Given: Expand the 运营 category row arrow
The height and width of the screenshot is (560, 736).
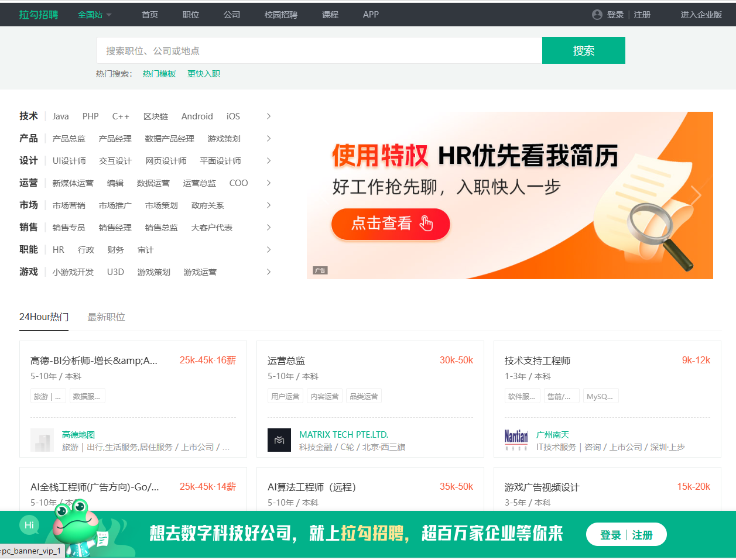Looking at the screenshot, I should (x=269, y=183).
